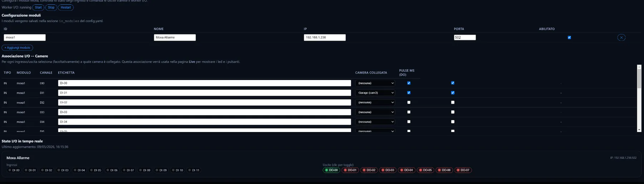Click the IP: 192.168.1.236:502 status text

[623, 158]
